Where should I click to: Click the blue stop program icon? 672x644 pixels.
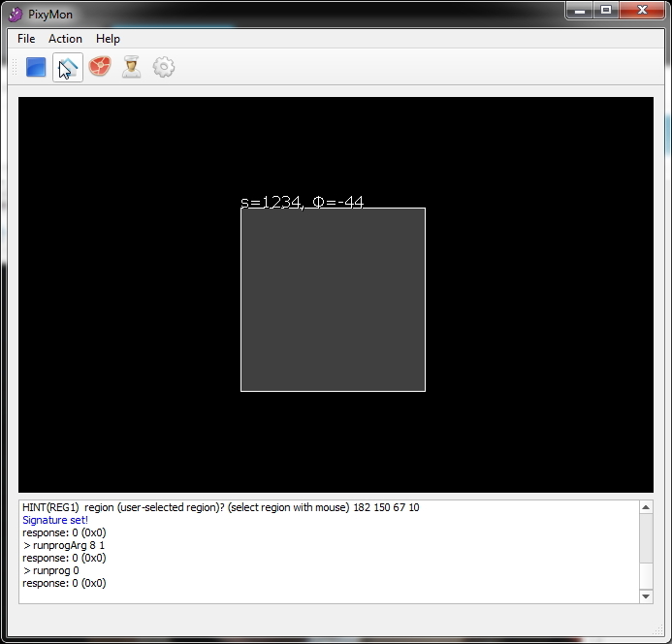(36, 67)
